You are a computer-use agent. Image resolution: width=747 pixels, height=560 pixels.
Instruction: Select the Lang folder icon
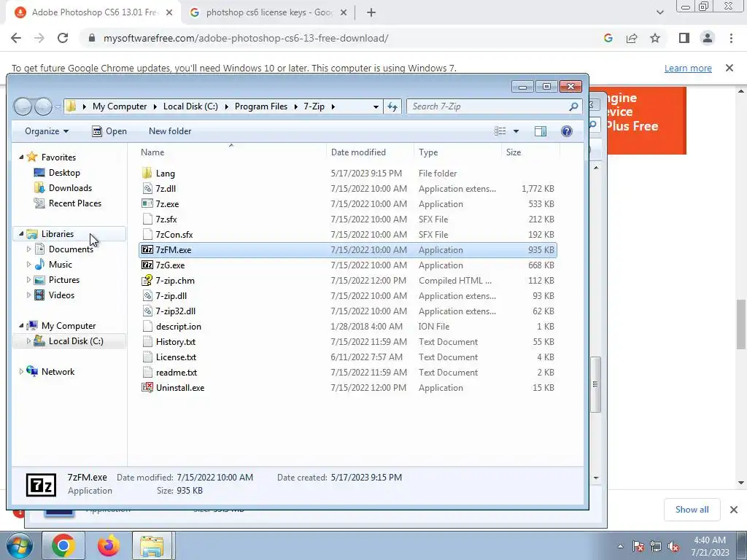[147, 174]
